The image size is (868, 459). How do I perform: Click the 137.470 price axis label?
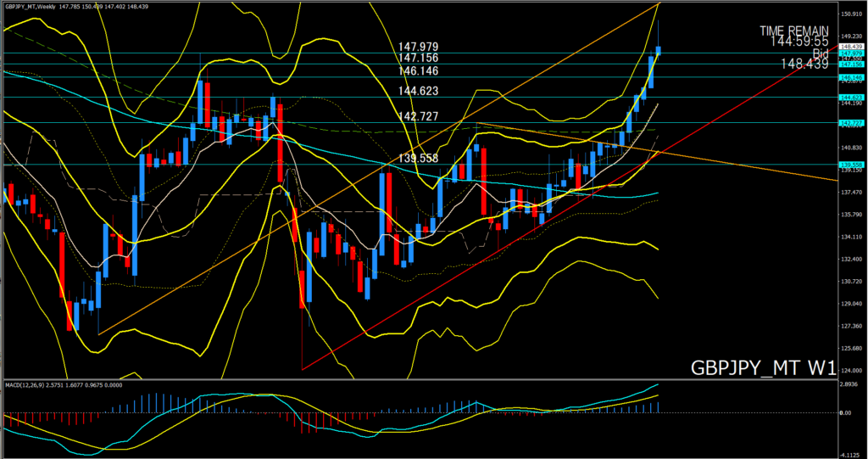(x=851, y=192)
